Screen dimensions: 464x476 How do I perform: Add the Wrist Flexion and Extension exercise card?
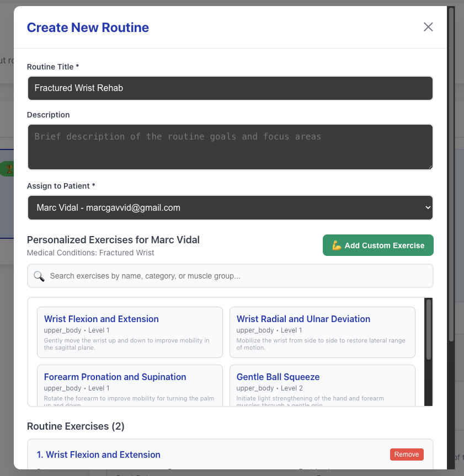130,333
